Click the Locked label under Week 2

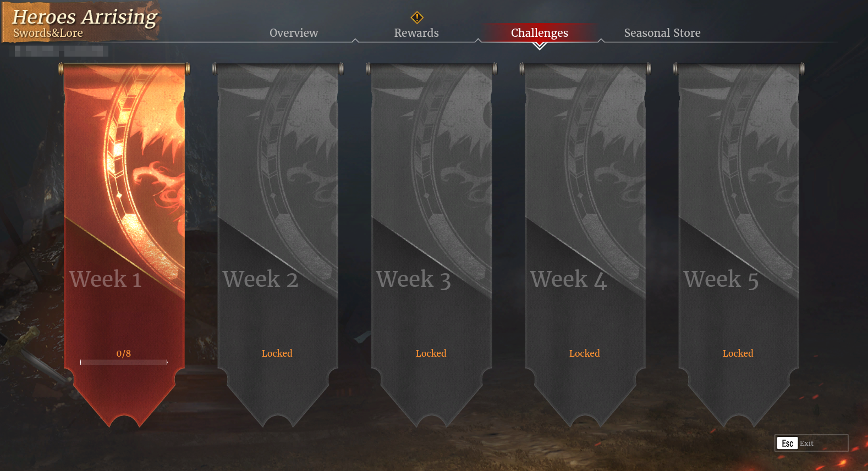tap(277, 353)
